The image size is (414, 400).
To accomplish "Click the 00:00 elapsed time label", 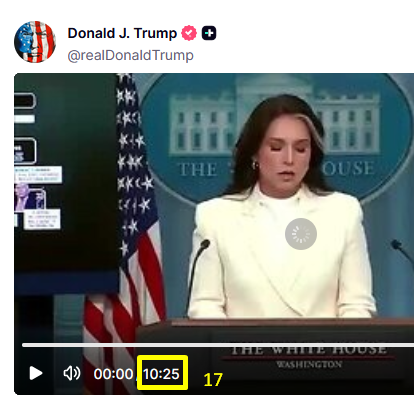I will point(113,374).
